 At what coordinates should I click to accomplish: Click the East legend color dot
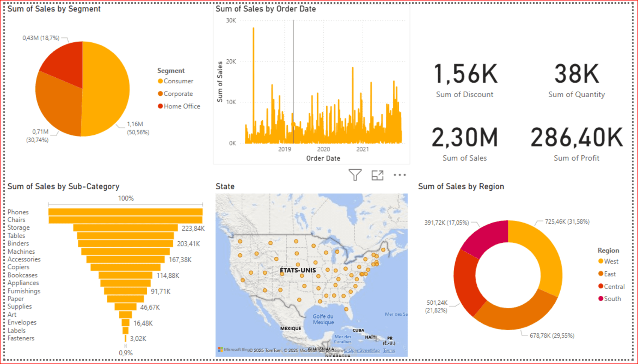601,274
